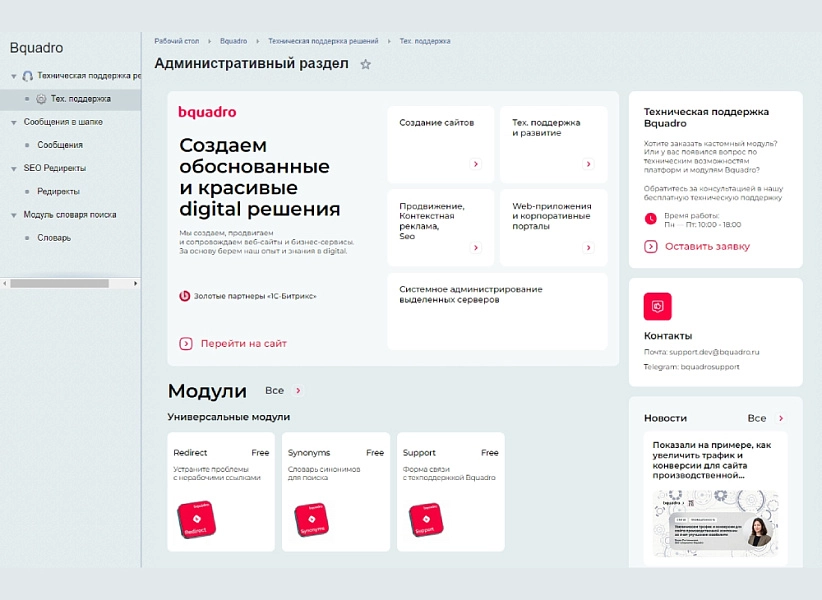Click the bquadrosupport Telegram contact
This screenshot has height=600, width=822.
tap(710, 367)
